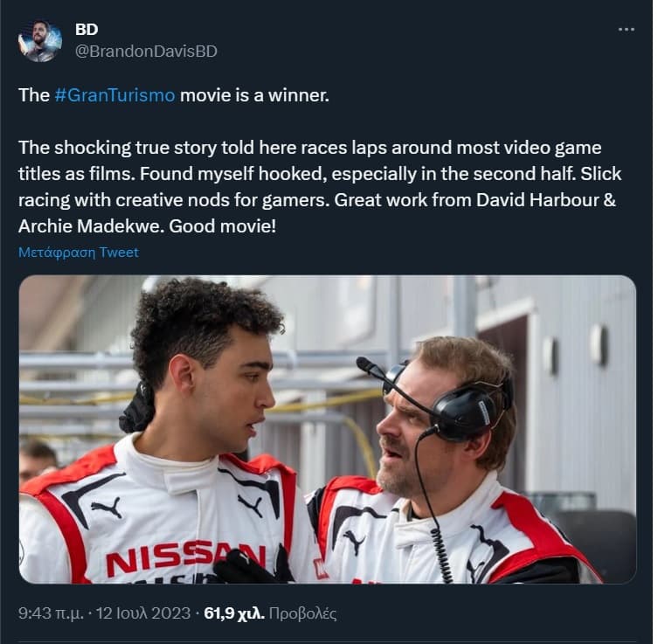Click the 12 Ιουλ 2023 date
Screen dimensions: 658x644
coord(143,613)
